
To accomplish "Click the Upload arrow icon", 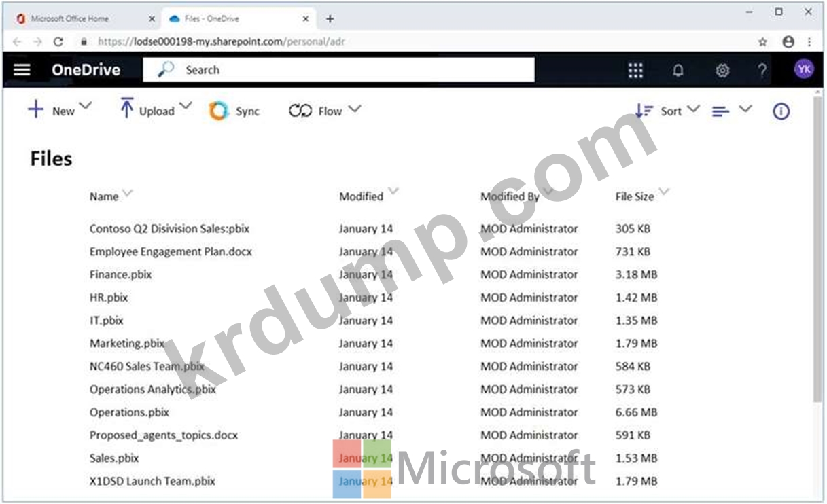I will (x=126, y=109).
